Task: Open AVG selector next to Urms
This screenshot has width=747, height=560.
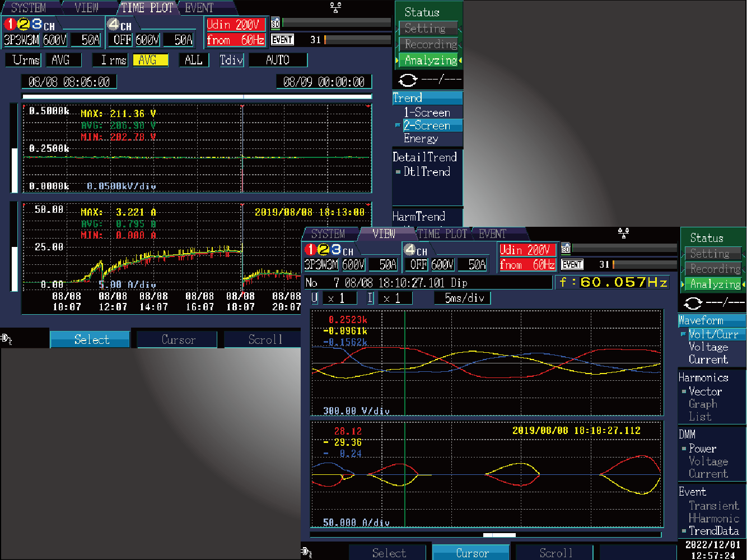Action: (63, 60)
